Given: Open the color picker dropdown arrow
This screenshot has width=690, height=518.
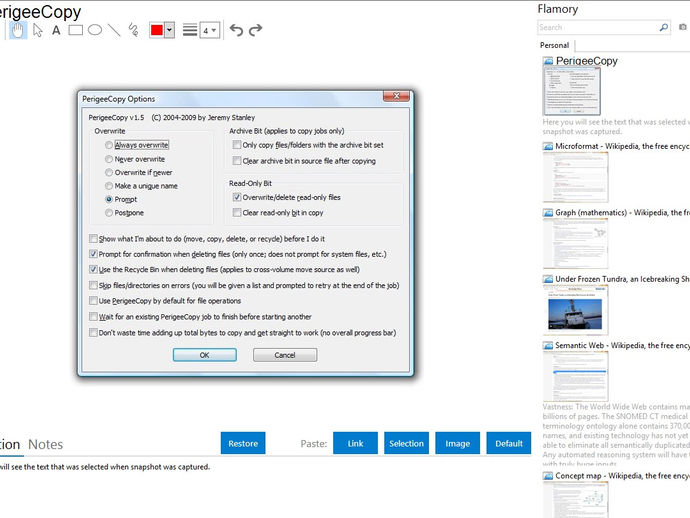Looking at the screenshot, I should coord(170,30).
